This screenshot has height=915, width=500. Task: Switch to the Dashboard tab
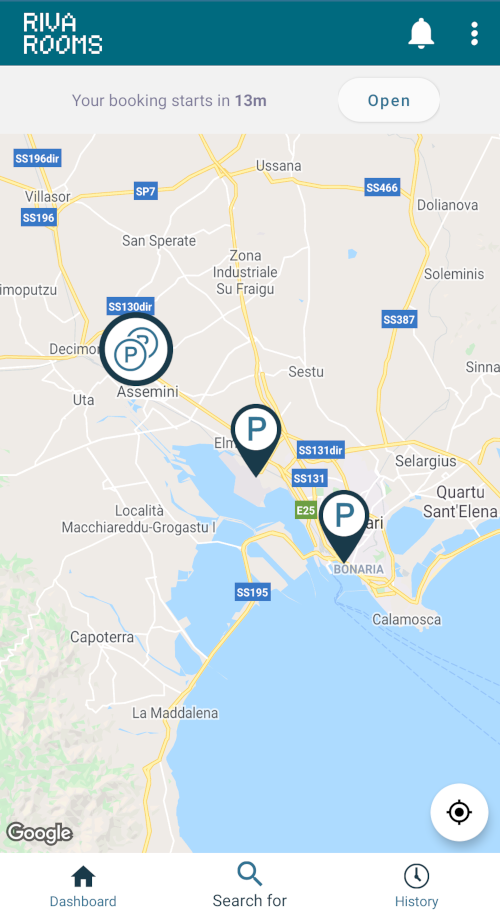point(83,886)
